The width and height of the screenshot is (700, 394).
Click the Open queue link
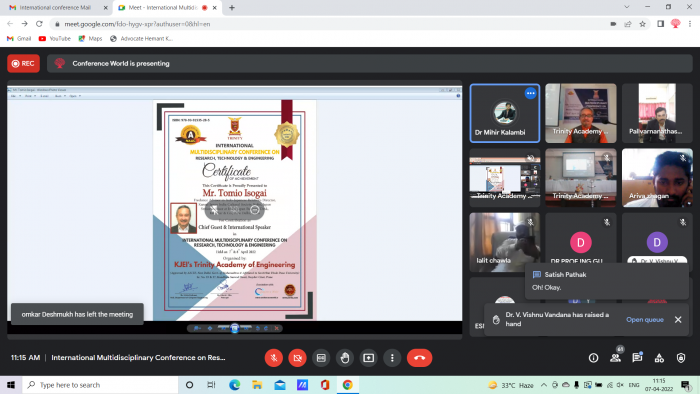pos(645,319)
